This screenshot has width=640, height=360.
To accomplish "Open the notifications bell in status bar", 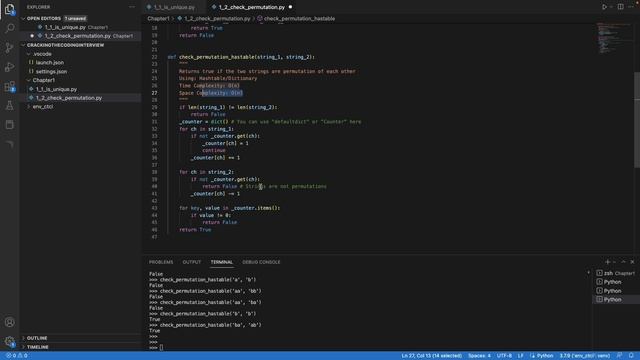I will coord(631,356).
